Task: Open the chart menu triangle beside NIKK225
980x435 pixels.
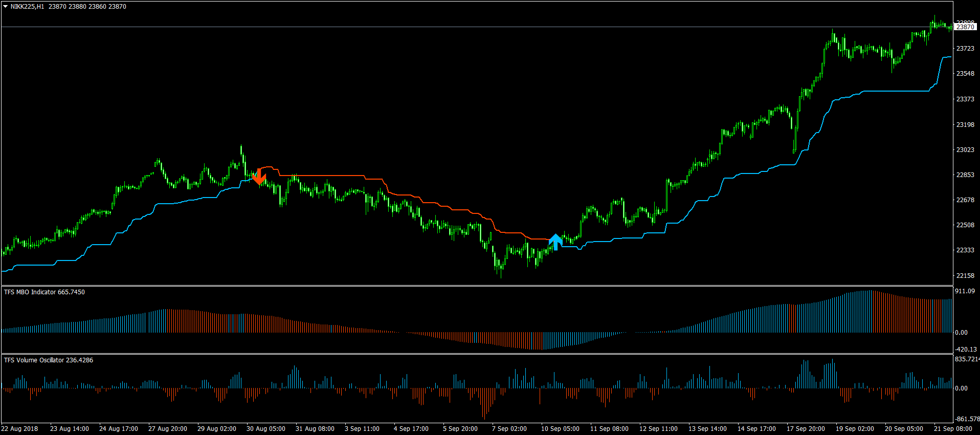Action: pyautogui.click(x=6, y=7)
